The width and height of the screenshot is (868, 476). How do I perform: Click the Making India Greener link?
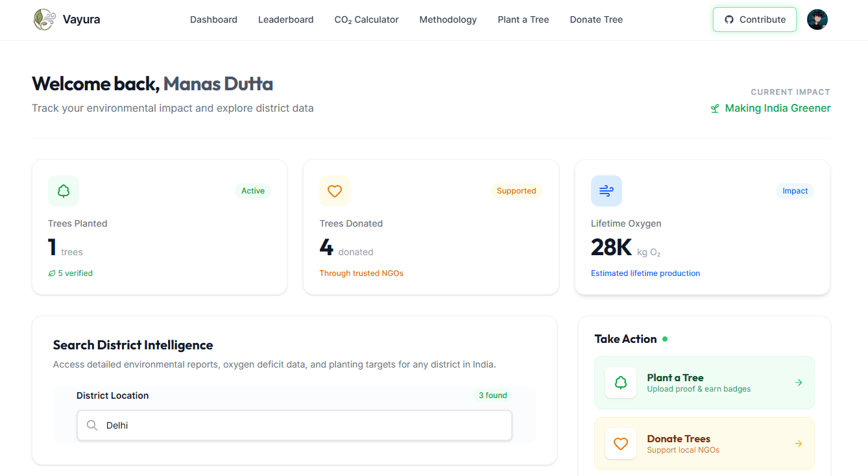tap(777, 108)
